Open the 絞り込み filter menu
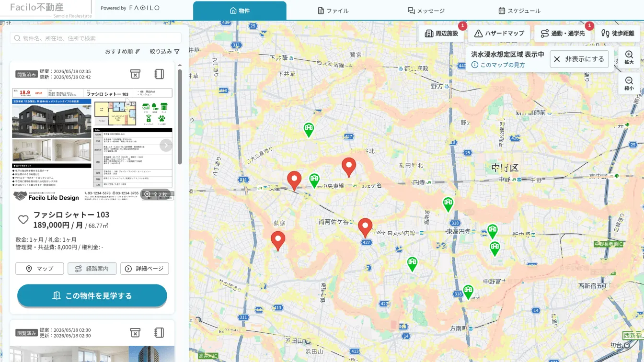The image size is (644, 362). pos(164,51)
